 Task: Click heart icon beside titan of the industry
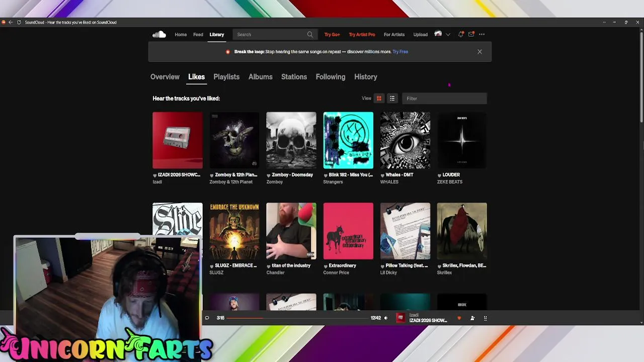[x=269, y=266]
